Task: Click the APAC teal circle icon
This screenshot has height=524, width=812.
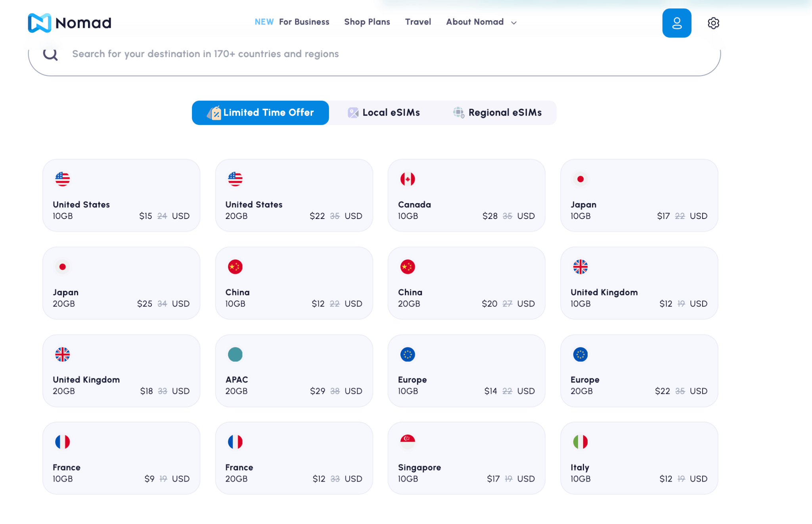Action: (235, 355)
